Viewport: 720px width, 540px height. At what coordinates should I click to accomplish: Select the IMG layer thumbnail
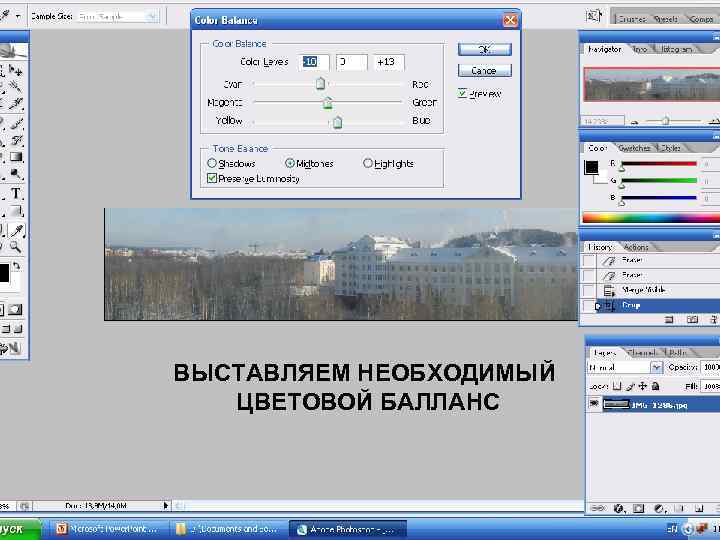pos(616,404)
